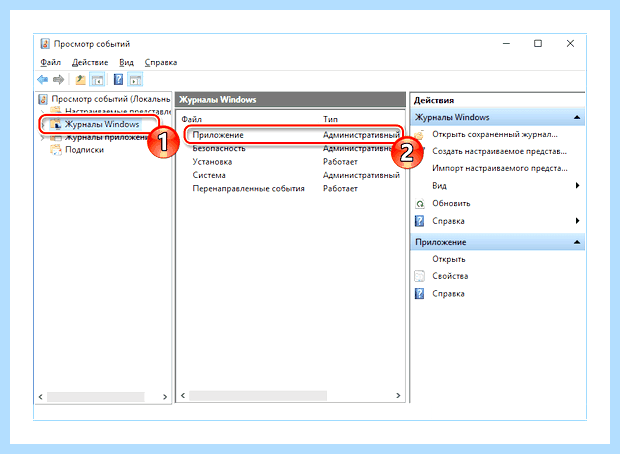Click the help icon under Приложение section

pyautogui.click(x=419, y=293)
